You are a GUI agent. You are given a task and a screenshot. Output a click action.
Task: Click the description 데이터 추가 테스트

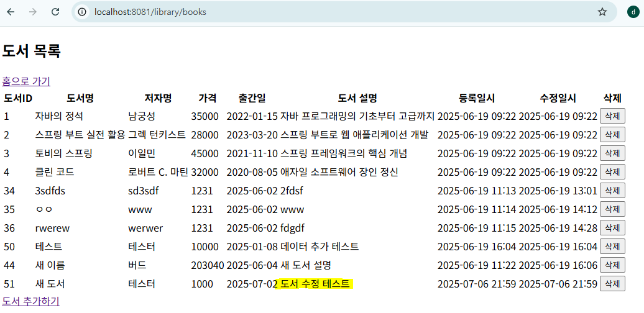pos(320,247)
